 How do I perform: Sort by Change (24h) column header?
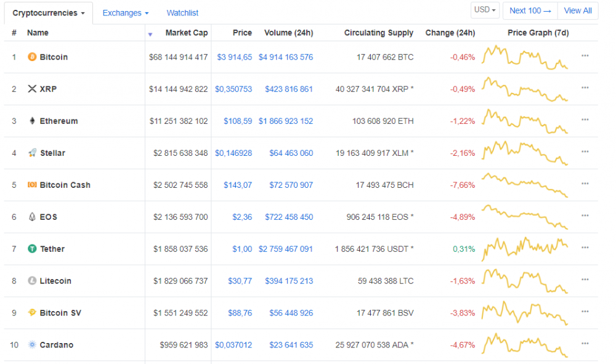tap(450, 33)
